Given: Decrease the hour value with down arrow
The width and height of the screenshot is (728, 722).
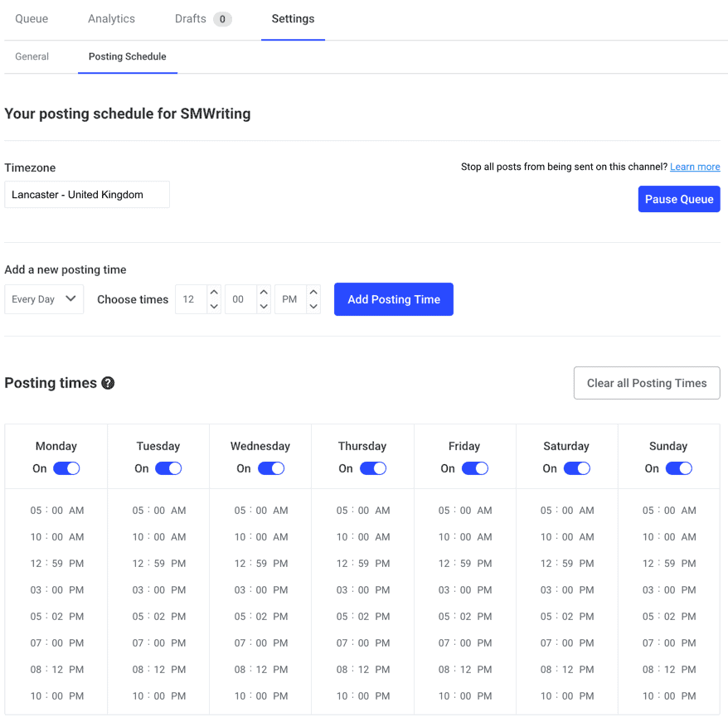Looking at the screenshot, I should pyautogui.click(x=214, y=307).
